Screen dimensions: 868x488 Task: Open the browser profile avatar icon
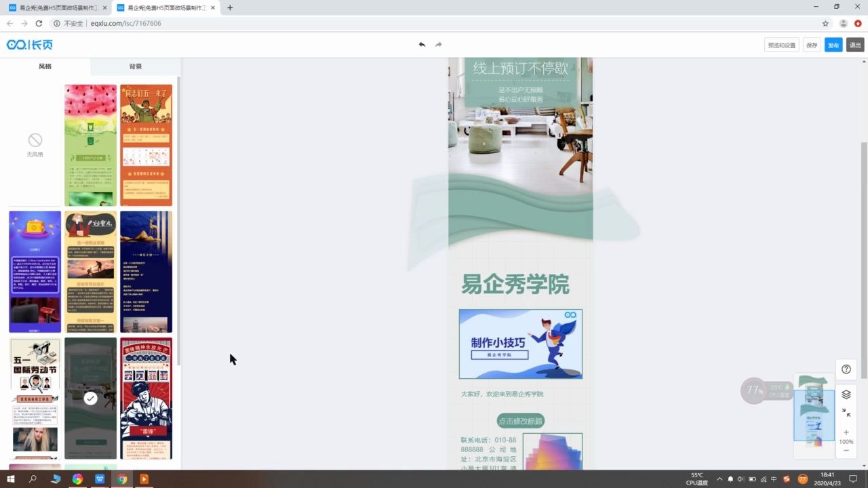pos(844,23)
